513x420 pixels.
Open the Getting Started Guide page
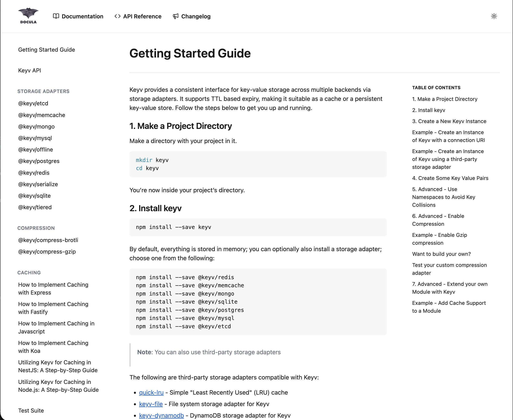46,50
